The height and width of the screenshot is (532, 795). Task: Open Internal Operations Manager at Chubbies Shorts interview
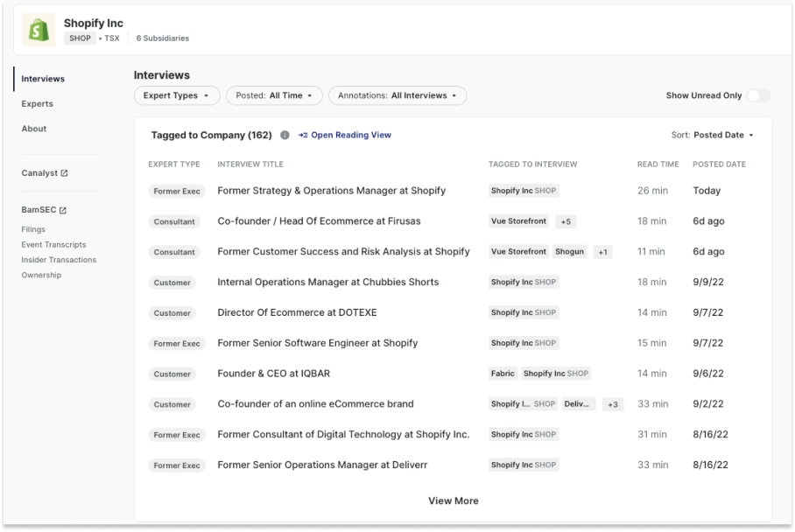point(328,283)
